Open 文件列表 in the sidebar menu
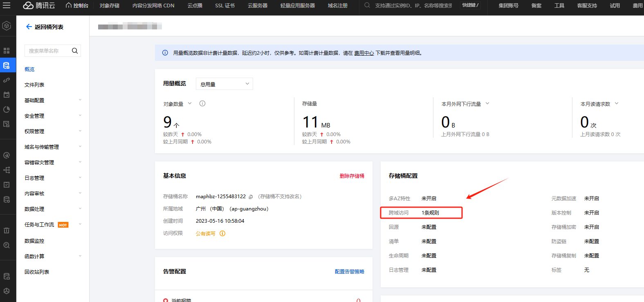Viewport: 644px width, 302px height. pos(34,85)
